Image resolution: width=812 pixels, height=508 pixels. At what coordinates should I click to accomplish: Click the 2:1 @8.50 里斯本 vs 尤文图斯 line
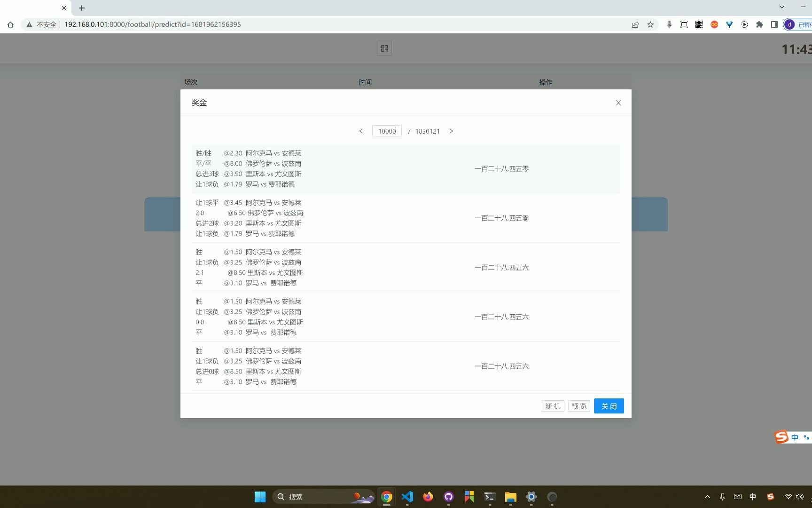[250, 273]
